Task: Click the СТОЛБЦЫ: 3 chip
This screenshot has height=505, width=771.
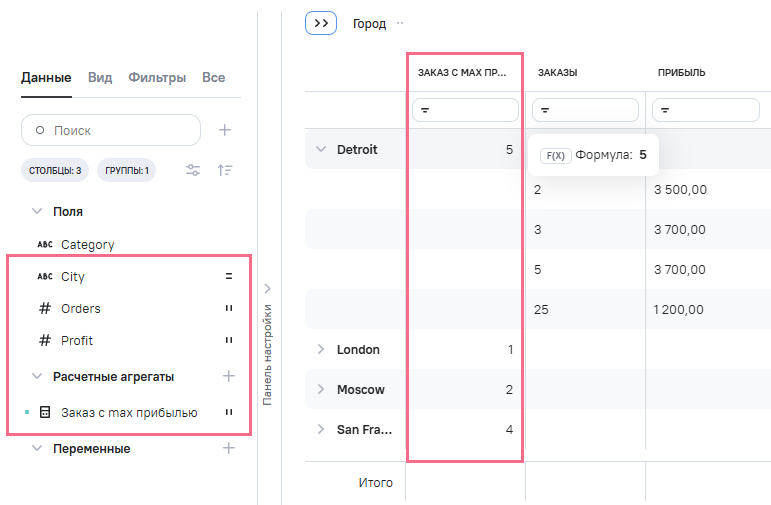Action: (x=55, y=170)
